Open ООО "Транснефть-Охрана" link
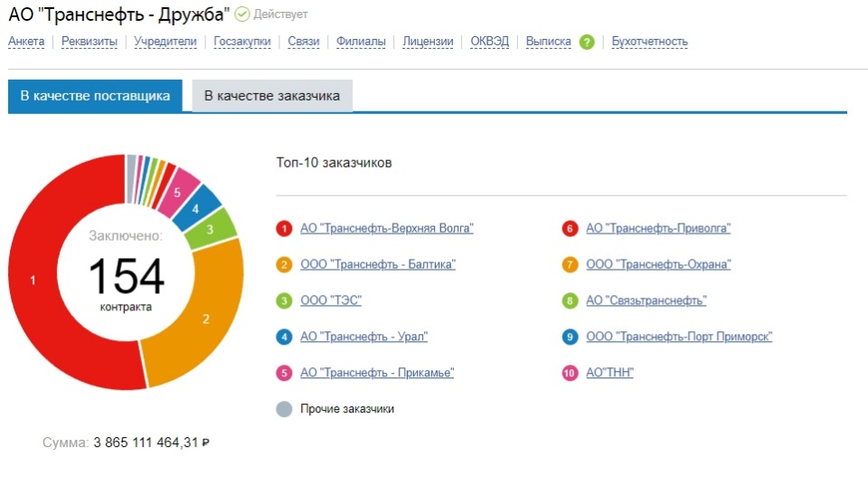This screenshot has width=868, height=495. coord(658,264)
